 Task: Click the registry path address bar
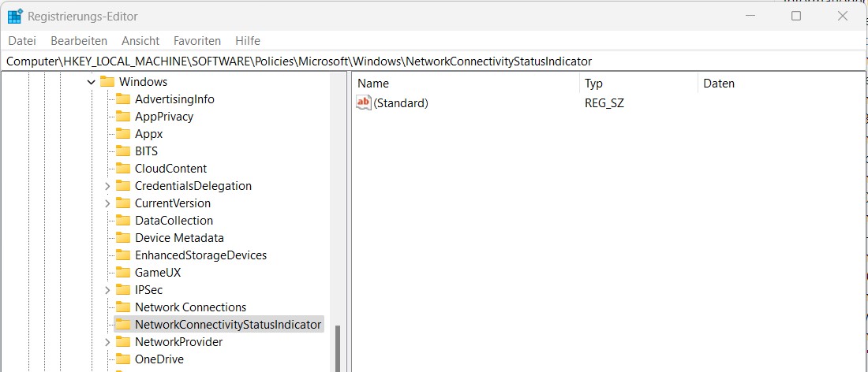coord(434,61)
